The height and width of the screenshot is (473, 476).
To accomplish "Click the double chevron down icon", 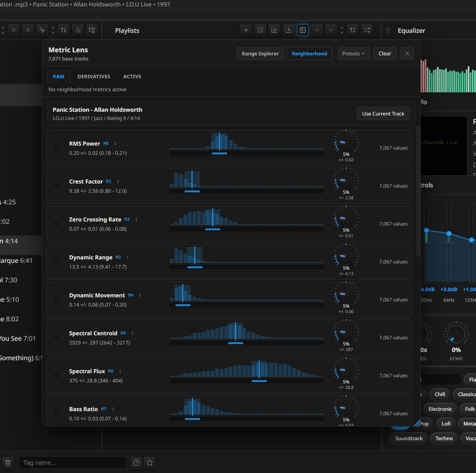I will [x=14, y=30].
